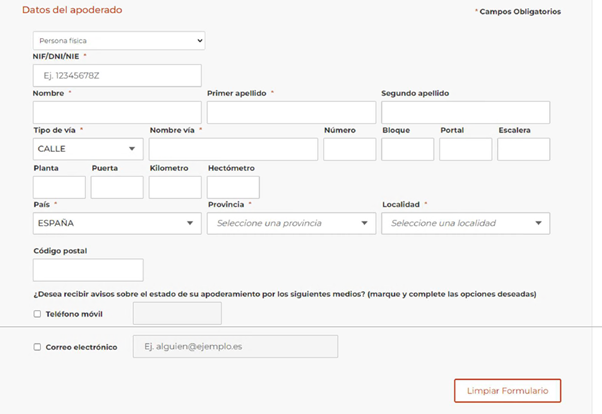Image resolution: width=602 pixels, height=414 pixels.
Task: Click the Planta input field
Action: [x=59, y=187]
